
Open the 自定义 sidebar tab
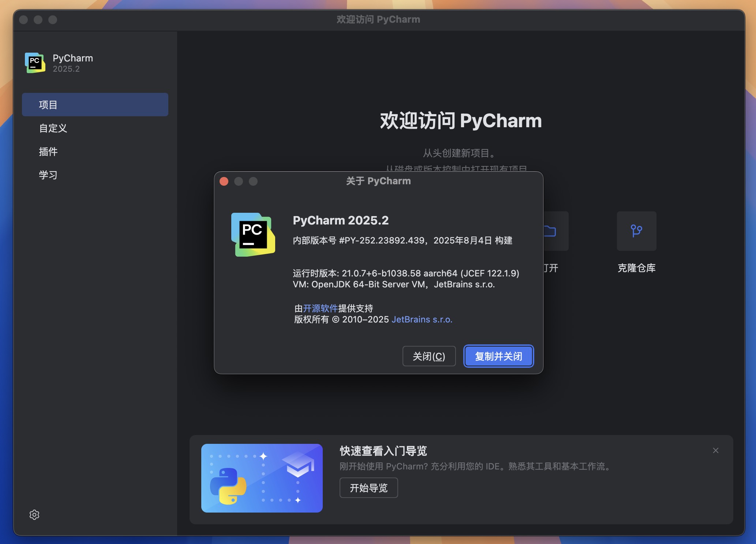(95, 128)
